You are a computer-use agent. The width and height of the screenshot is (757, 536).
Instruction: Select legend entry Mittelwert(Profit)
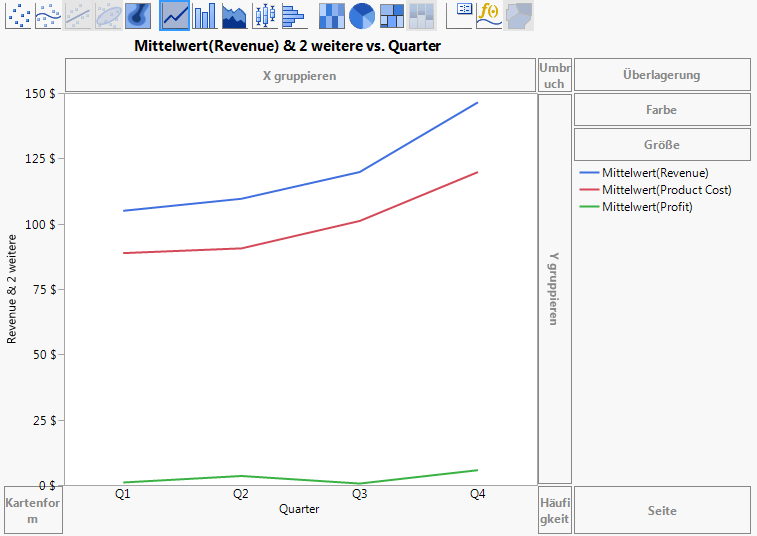click(647, 207)
